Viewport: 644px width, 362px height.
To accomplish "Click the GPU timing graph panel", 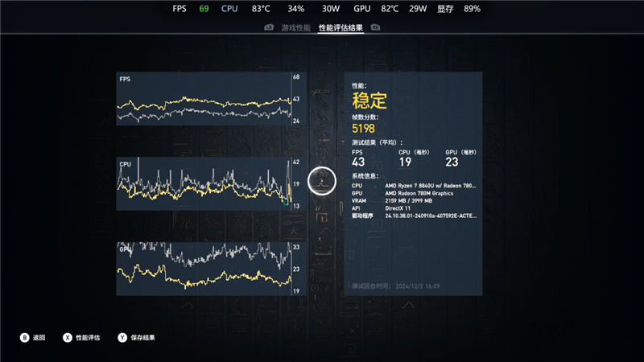I will click(x=211, y=269).
